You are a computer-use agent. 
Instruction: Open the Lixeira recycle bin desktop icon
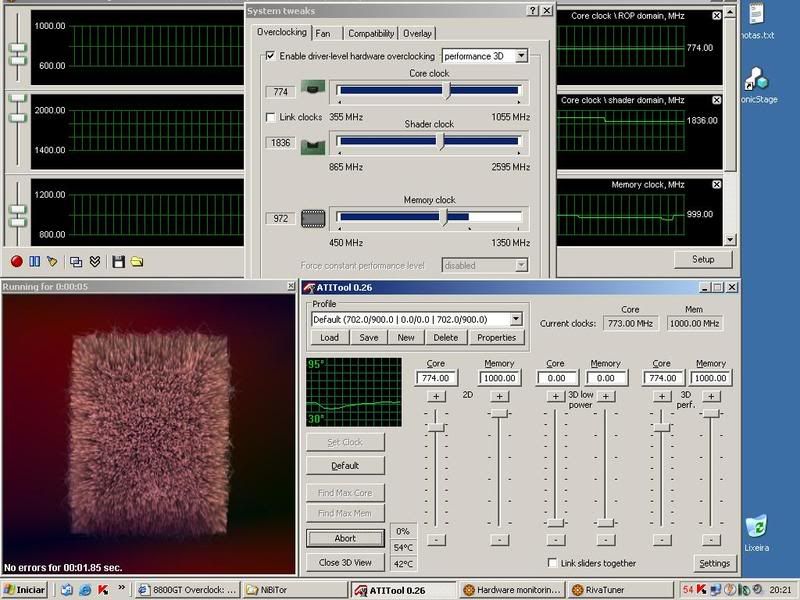757,527
